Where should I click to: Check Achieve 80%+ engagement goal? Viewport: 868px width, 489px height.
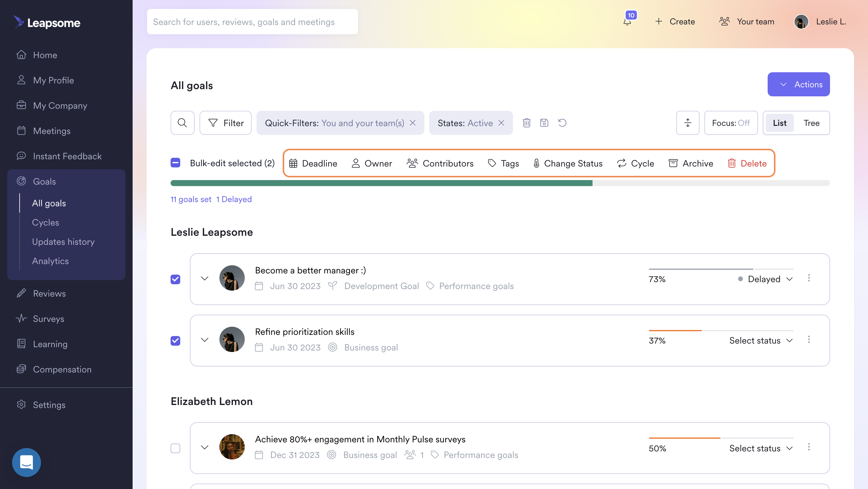pos(175,448)
